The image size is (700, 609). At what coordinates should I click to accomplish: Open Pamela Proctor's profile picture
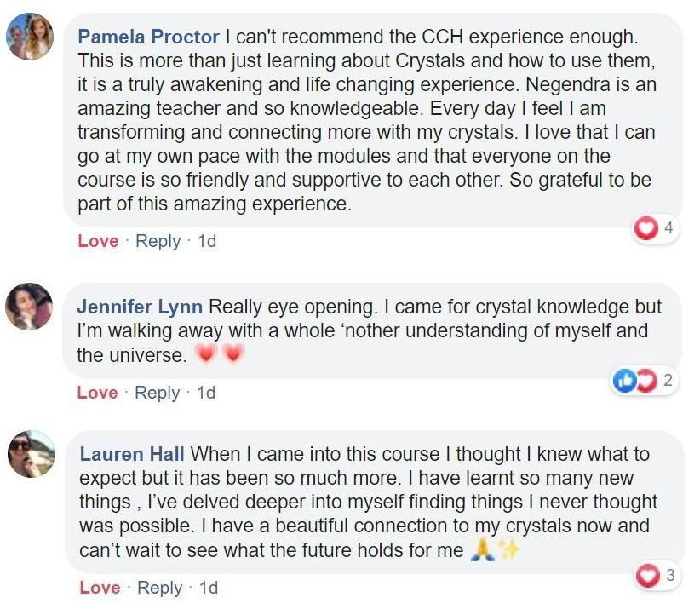point(30,37)
